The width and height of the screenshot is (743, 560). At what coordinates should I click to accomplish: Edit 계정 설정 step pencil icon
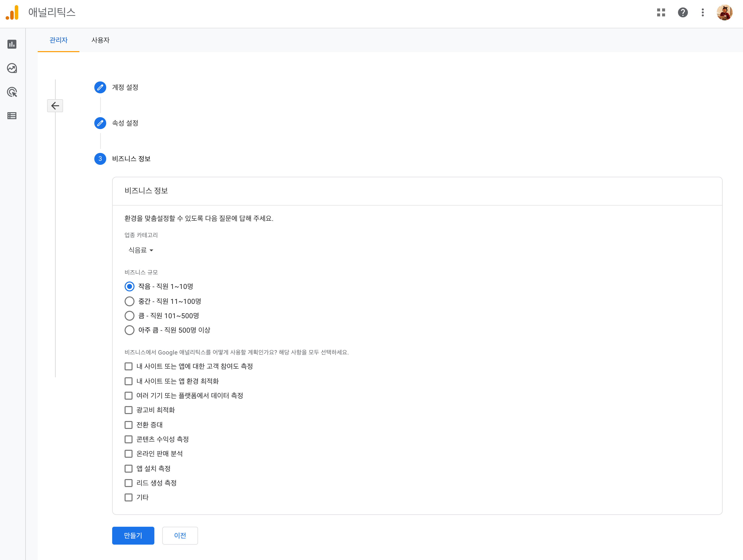pyautogui.click(x=100, y=87)
